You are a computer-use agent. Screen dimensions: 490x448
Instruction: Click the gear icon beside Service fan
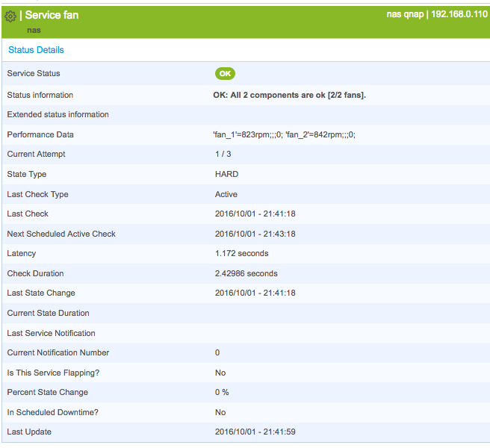tap(10, 16)
